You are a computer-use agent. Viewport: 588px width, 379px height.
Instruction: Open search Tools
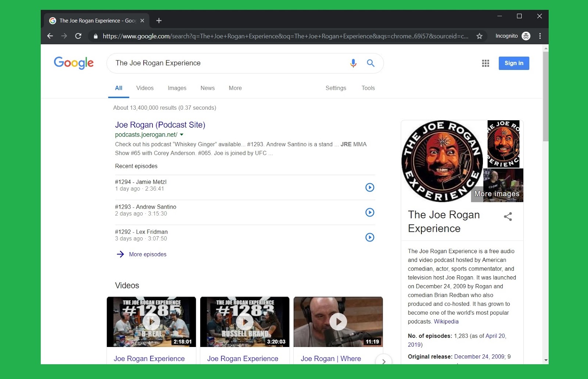point(368,88)
